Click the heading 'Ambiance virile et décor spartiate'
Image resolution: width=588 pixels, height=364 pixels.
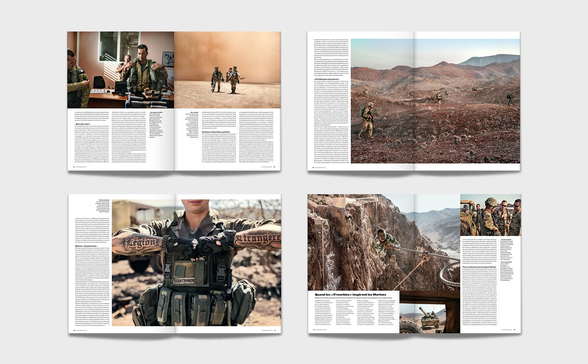click(216, 132)
